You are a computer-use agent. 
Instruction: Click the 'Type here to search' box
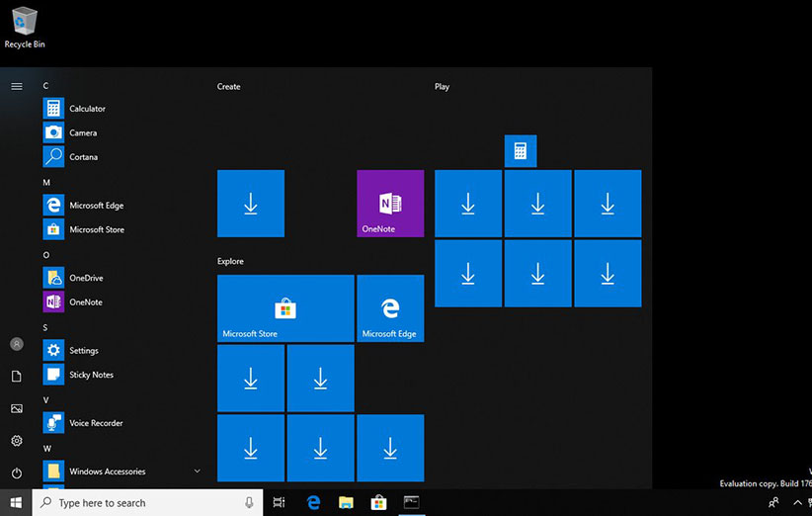point(138,503)
